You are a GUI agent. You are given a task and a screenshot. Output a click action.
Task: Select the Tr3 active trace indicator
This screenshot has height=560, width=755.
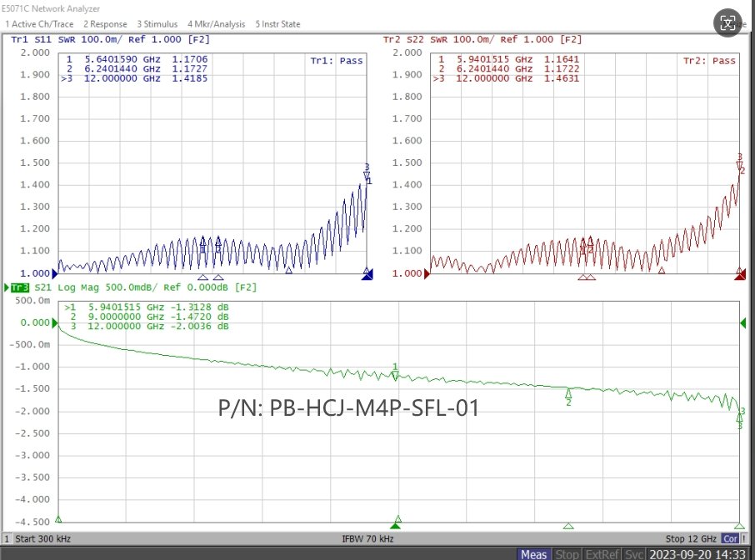tap(20, 287)
